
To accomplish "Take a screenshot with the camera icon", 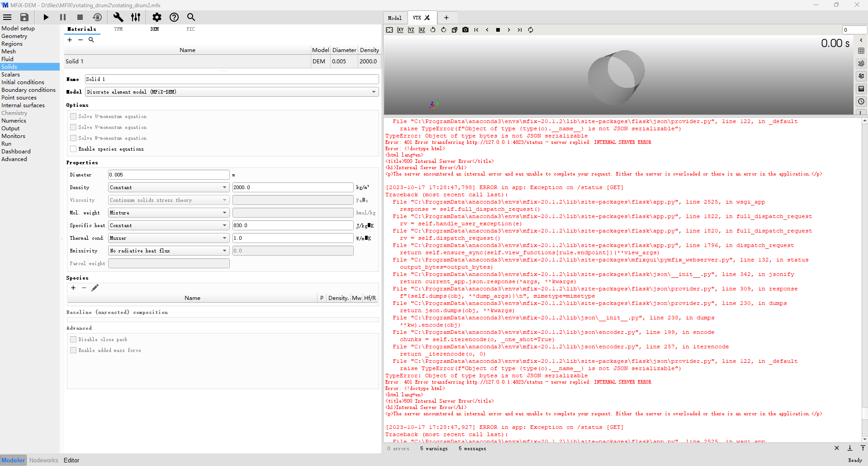I will 465,30.
